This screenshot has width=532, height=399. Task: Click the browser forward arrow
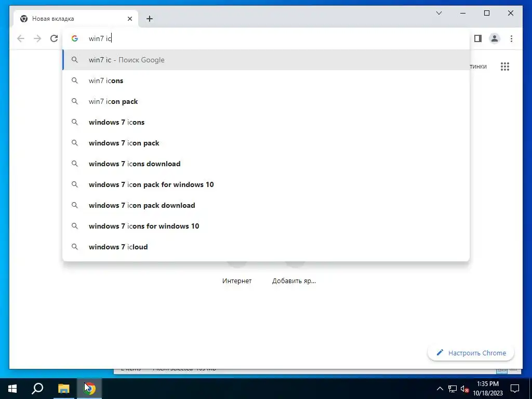click(37, 38)
